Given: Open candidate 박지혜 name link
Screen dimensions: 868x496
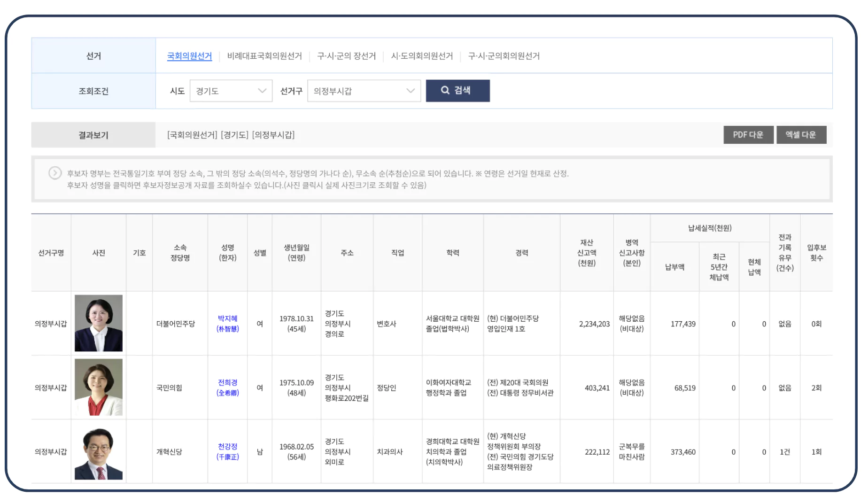Looking at the screenshot, I should [228, 324].
